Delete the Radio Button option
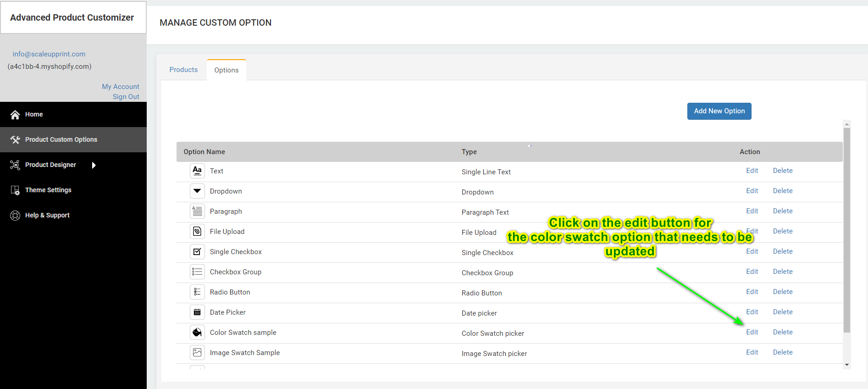Viewport: 868px width, 389px height. 783,292
